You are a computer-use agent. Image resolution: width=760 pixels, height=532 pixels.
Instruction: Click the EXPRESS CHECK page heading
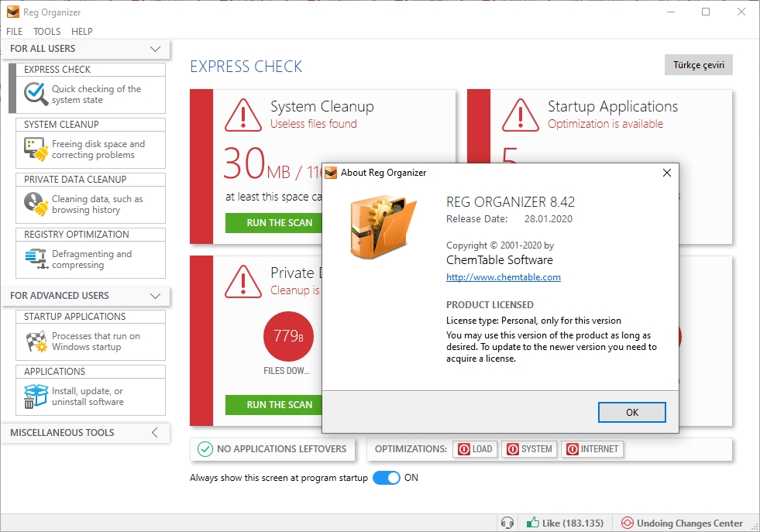tap(246, 67)
